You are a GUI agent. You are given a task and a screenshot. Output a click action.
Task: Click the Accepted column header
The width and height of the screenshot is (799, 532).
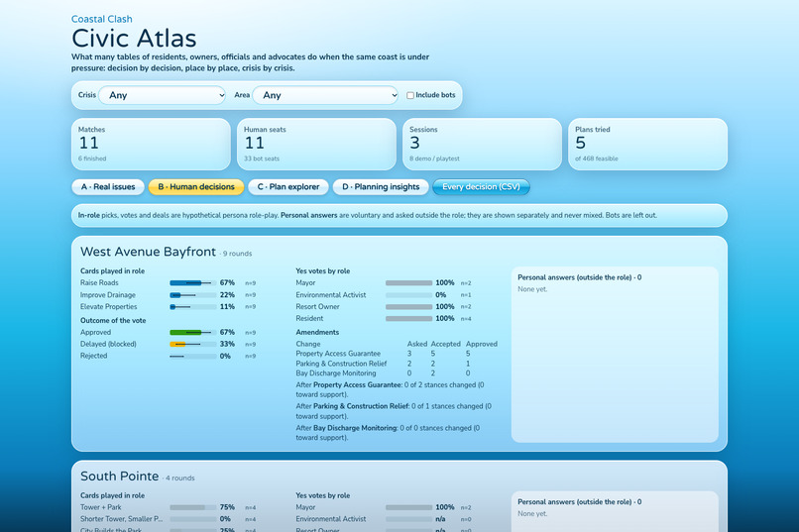tap(446, 344)
